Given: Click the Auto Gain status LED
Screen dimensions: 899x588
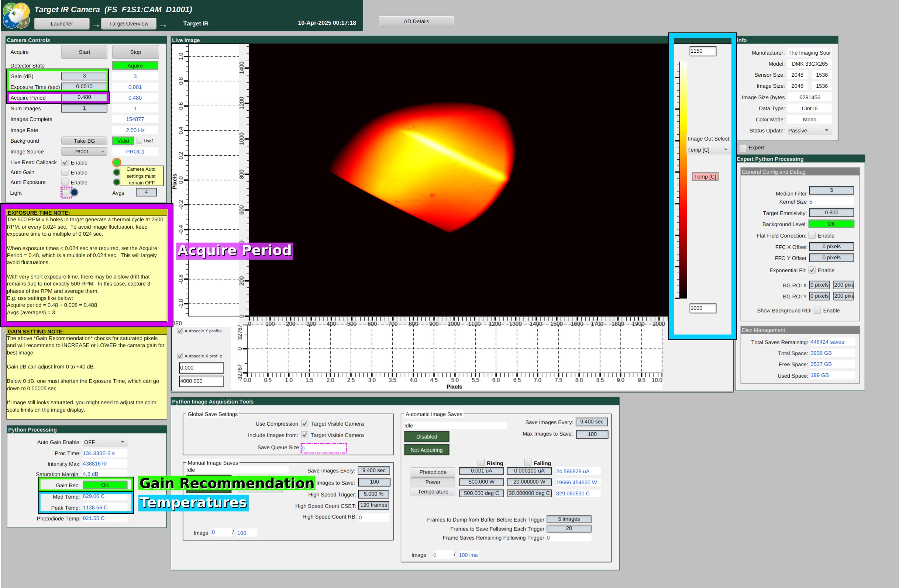Looking at the screenshot, I should point(117,172).
